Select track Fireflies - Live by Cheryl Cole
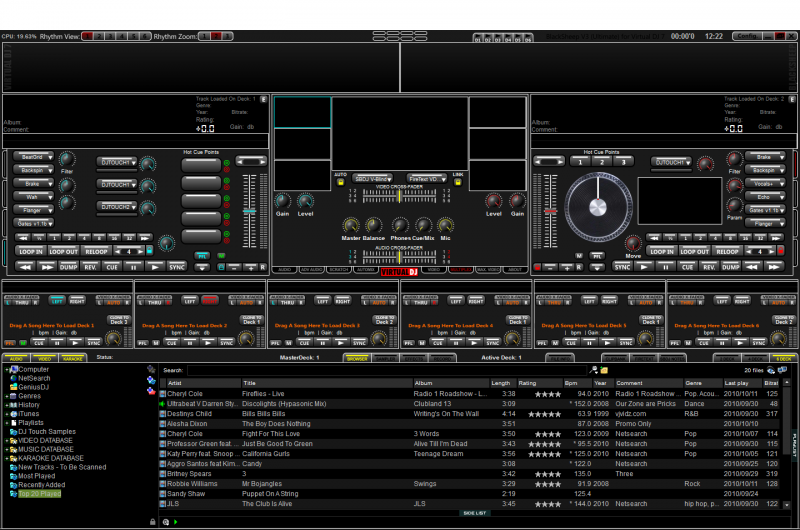This screenshot has width=800, height=530. click(469, 394)
